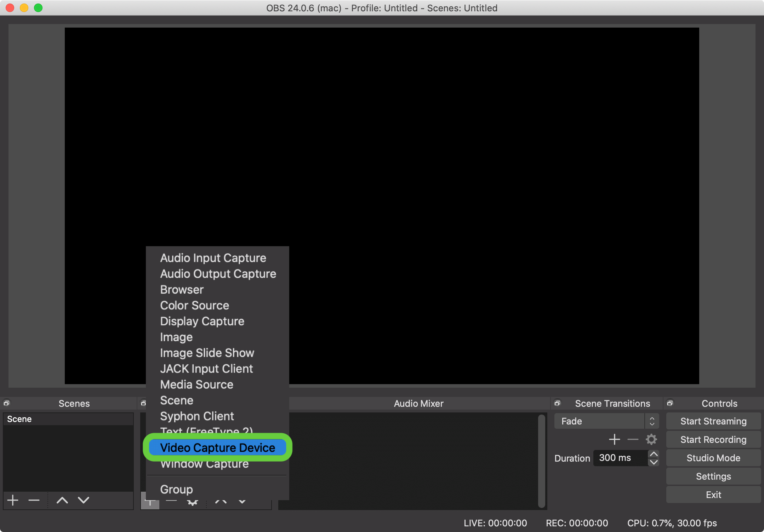This screenshot has width=764, height=532.
Task: Pop out the Scene Transitions dock icon
Action: point(557,403)
